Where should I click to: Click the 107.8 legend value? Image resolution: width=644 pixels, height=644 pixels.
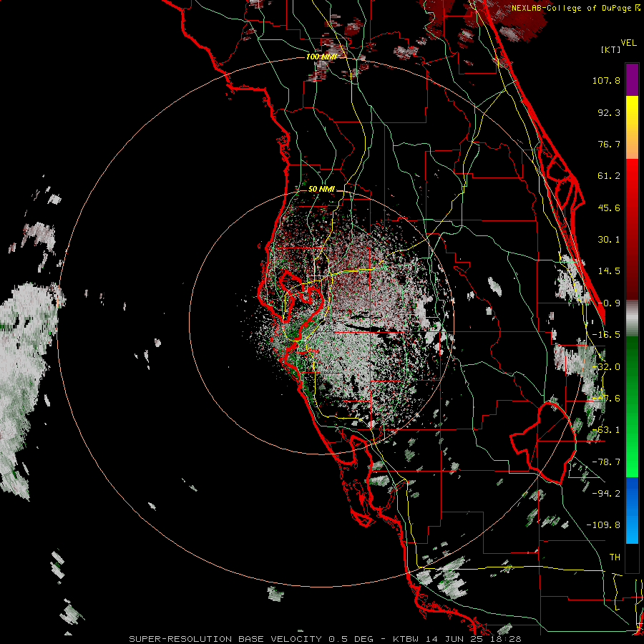(606, 80)
